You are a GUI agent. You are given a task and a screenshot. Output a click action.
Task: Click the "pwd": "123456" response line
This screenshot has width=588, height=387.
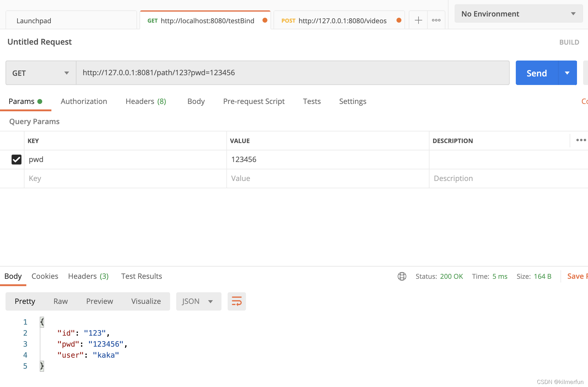[x=92, y=344]
